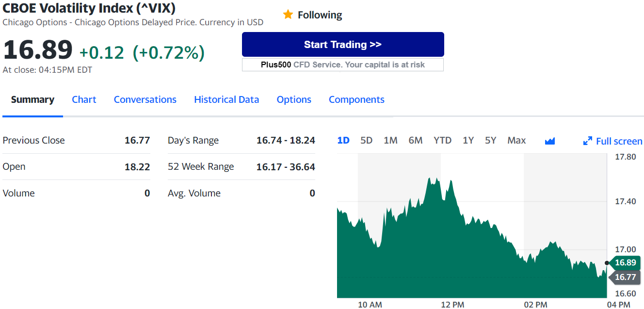Click the 02 PM x-axis label
Screen dimensions: 644x309
pyautogui.click(x=535, y=305)
